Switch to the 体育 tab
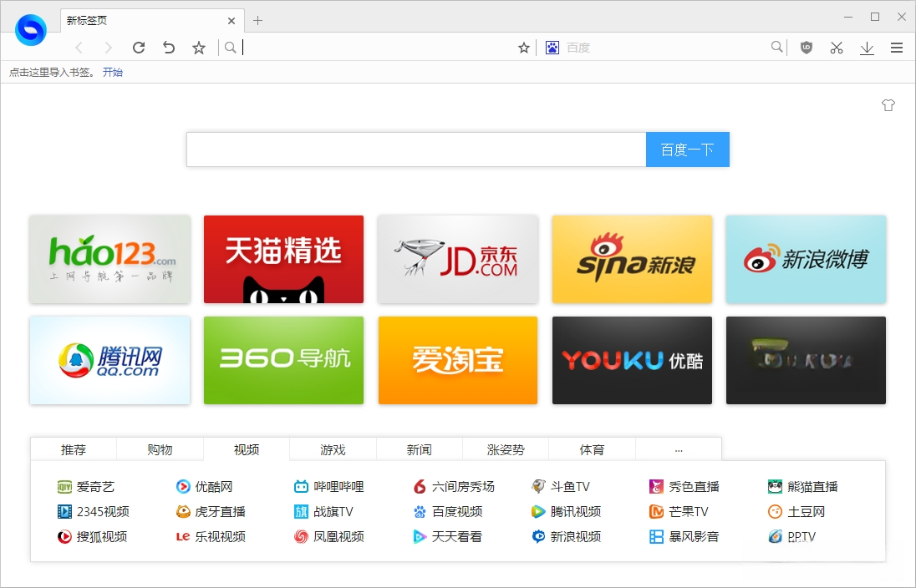The height and width of the screenshot is (588, 916). pyautogui.click(x=592, y=449)
